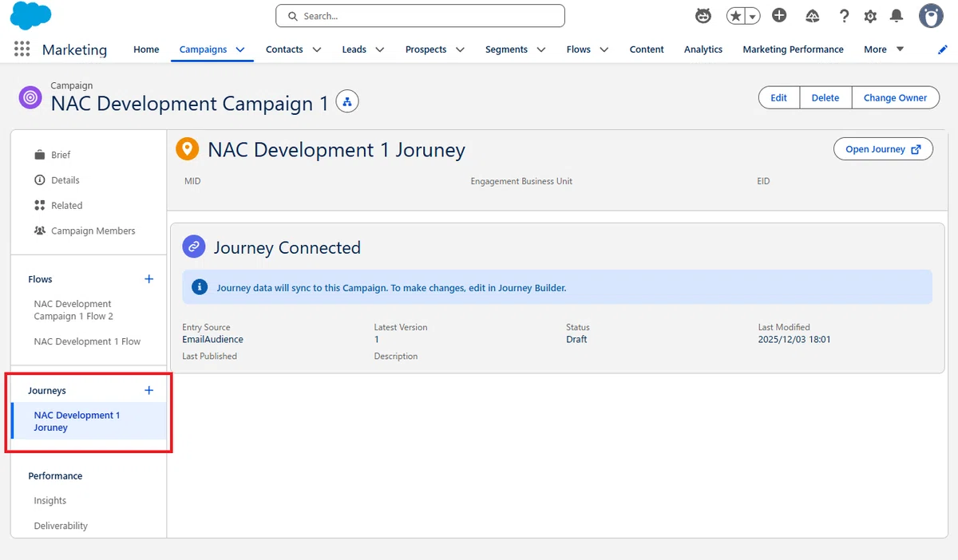The width and height of the screenshot is (958, 560).
Task: Open the Global Actions plus icon
Action: [780, 16]
